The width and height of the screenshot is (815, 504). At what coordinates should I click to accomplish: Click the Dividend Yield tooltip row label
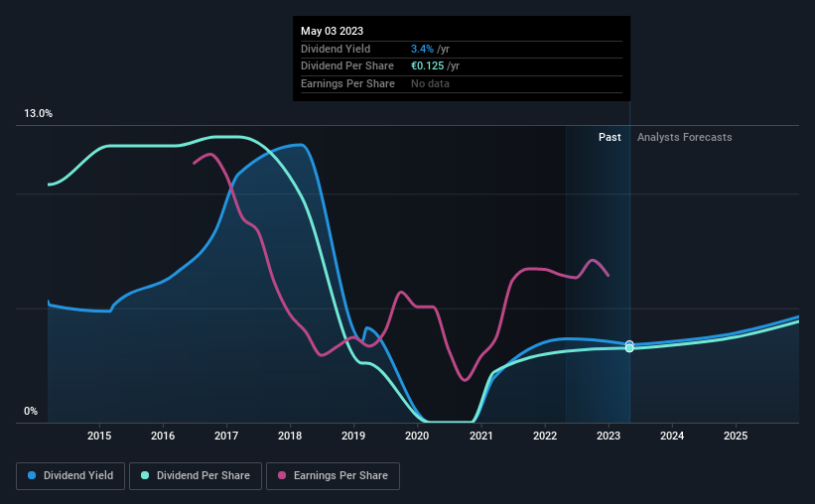pos(336,49)
